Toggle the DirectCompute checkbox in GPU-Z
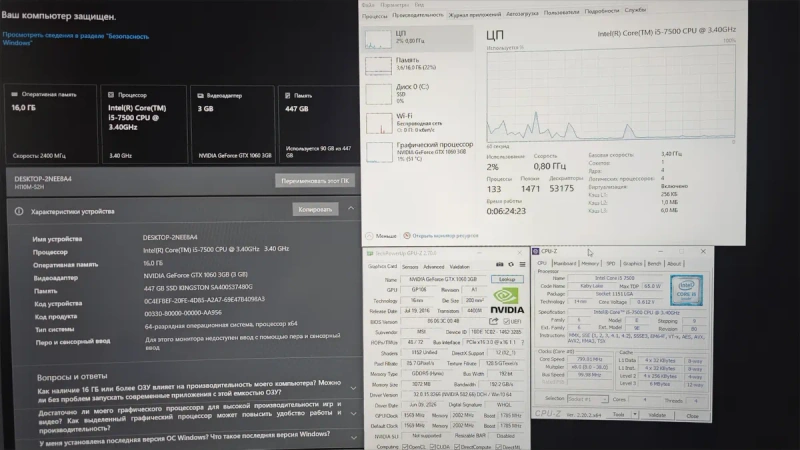800x450 pixels. point(457,447)
